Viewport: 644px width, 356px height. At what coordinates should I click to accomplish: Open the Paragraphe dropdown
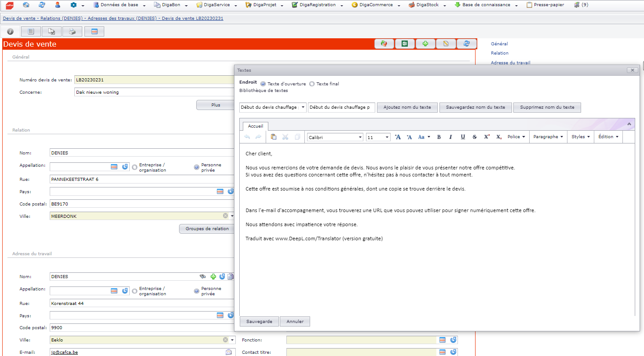click(548, 137)
